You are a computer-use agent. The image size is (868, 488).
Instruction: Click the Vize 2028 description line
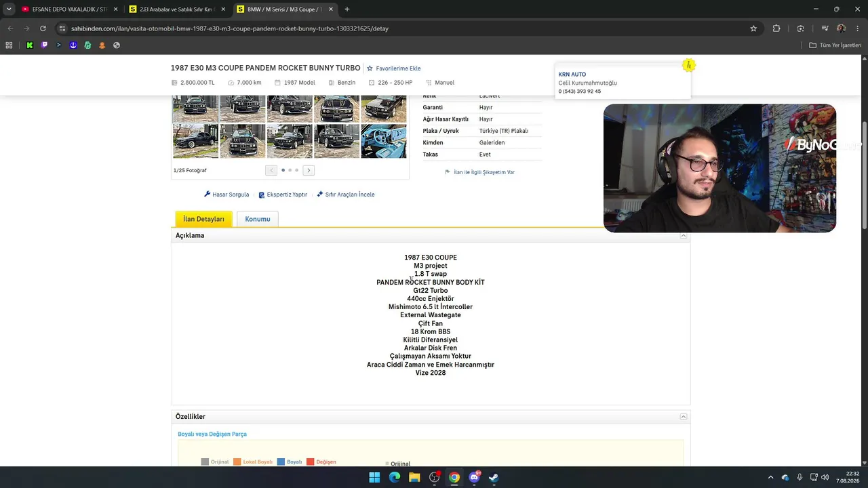[x=431, y=373]
